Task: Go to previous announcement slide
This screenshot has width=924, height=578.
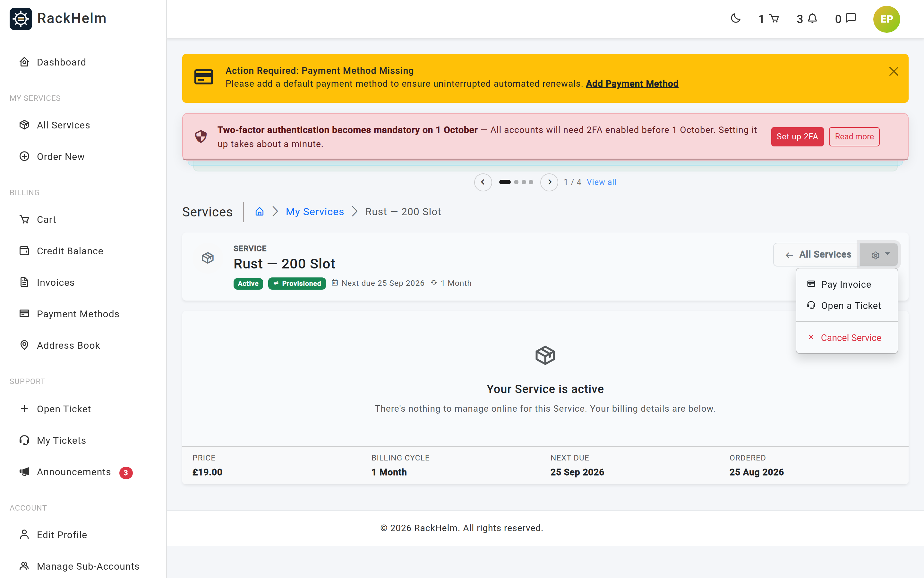Action: coord(483,182)
